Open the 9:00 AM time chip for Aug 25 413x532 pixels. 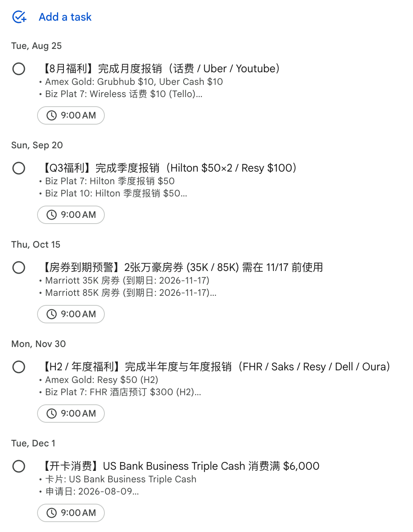click(71, 115)
